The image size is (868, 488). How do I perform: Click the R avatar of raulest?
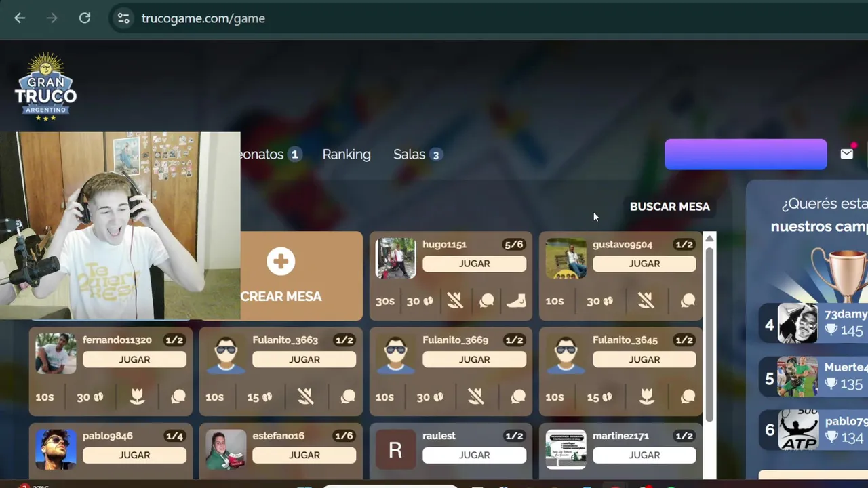396,449
